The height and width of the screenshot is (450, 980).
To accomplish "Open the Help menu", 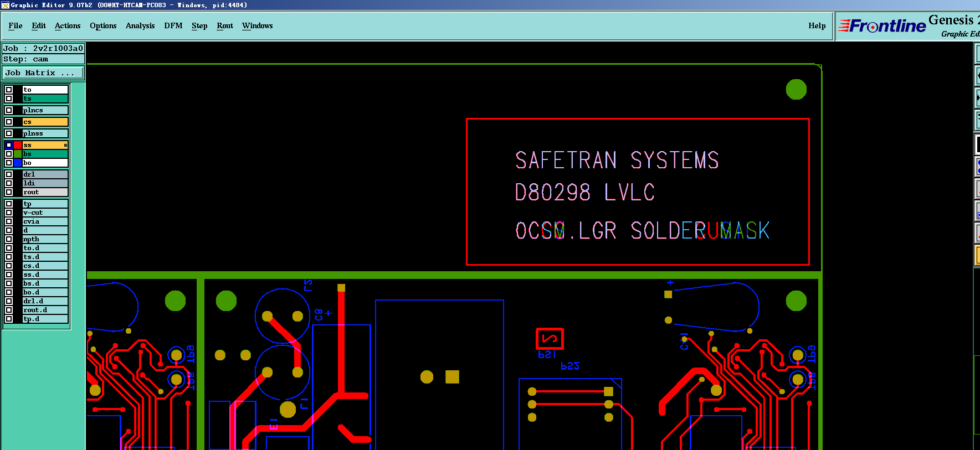I will point(817,25).
